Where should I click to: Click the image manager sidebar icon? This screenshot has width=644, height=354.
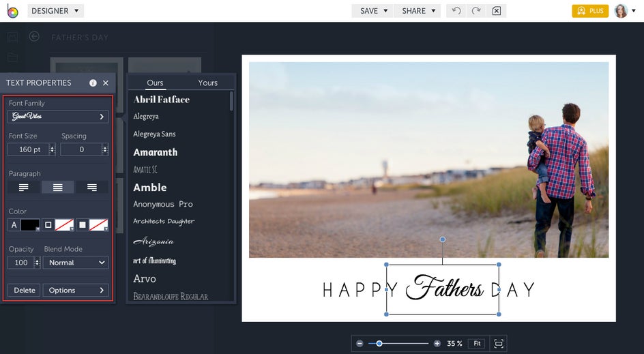click(x=12, y=38)
